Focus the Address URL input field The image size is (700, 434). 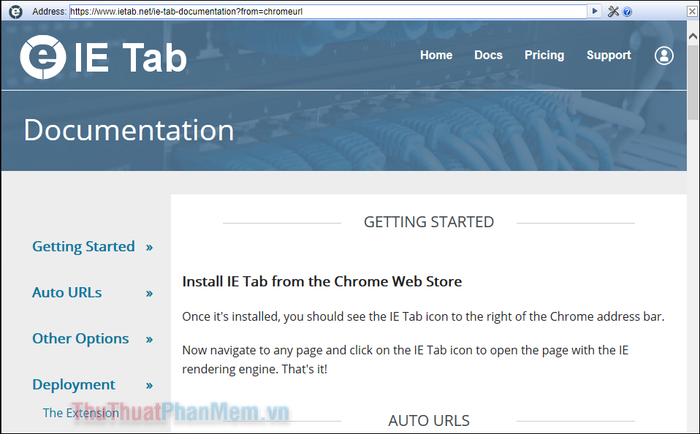[328, 11]
